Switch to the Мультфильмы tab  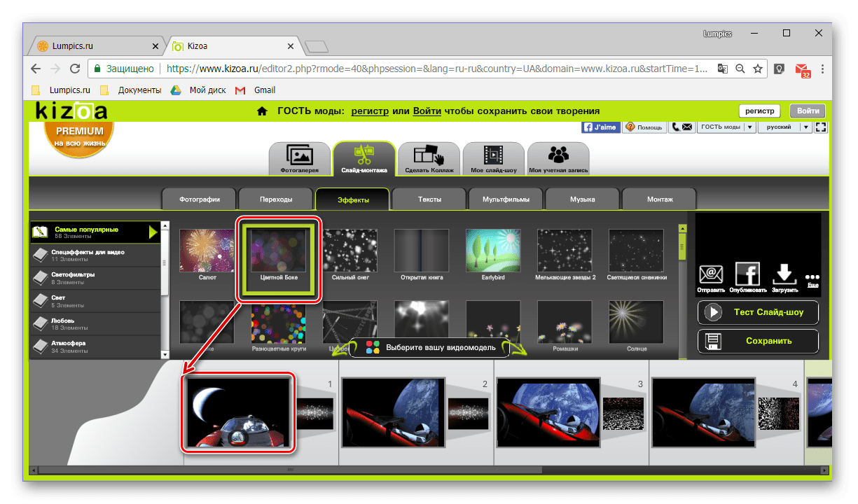(506, 199)
